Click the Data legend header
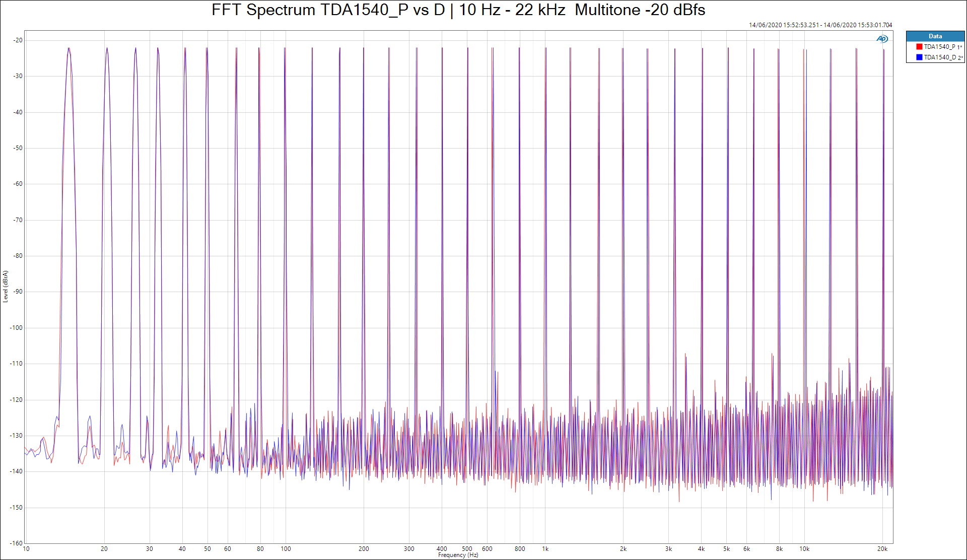The height and width of the screenshot is (560, 967). pyautogui.click(x=935, y=36)
